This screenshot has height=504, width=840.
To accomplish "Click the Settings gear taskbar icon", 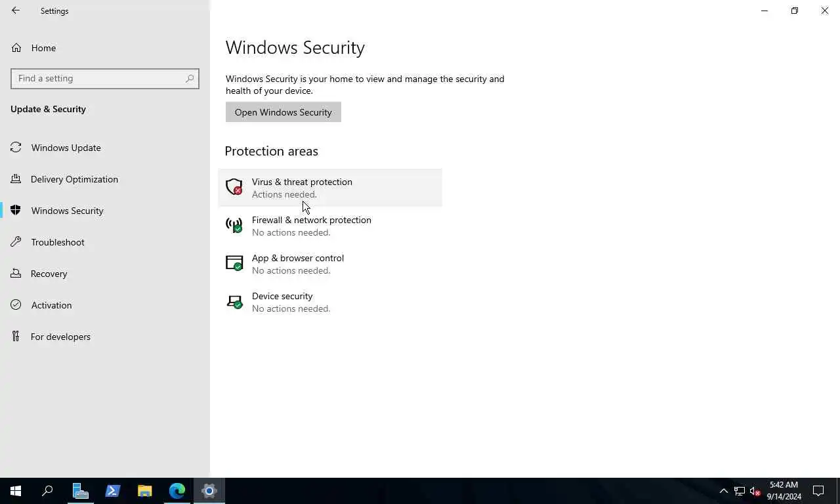I will point(209,491).
